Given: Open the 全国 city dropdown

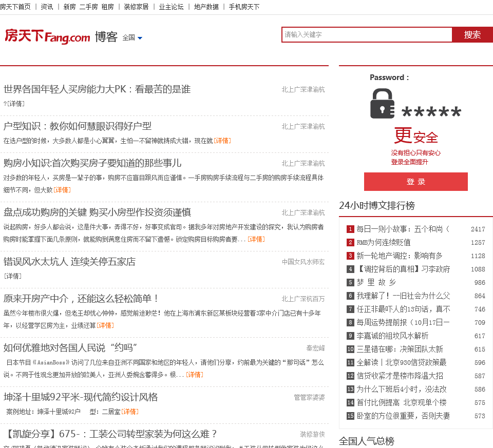Looking at the screenshot, I should tap(132, 37).
